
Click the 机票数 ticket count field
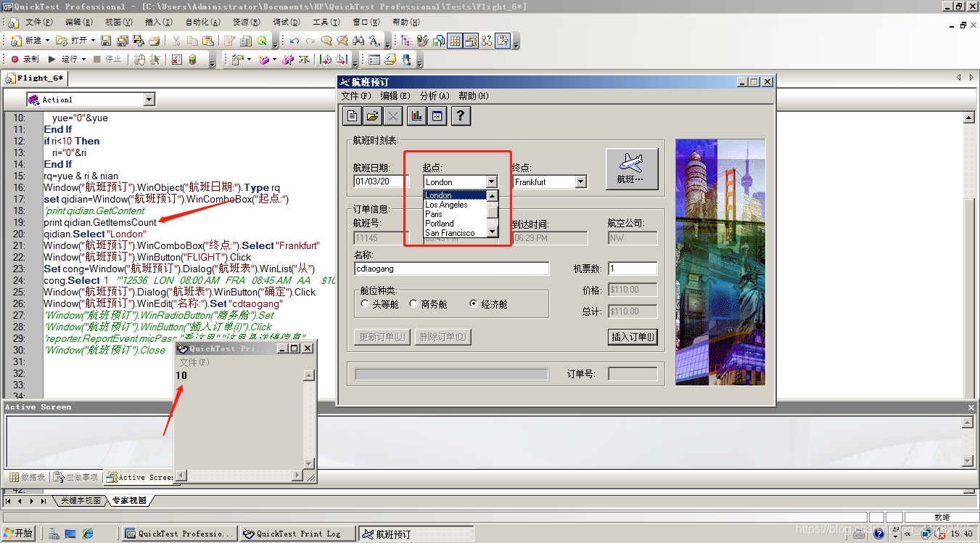[x=633, y=269]
